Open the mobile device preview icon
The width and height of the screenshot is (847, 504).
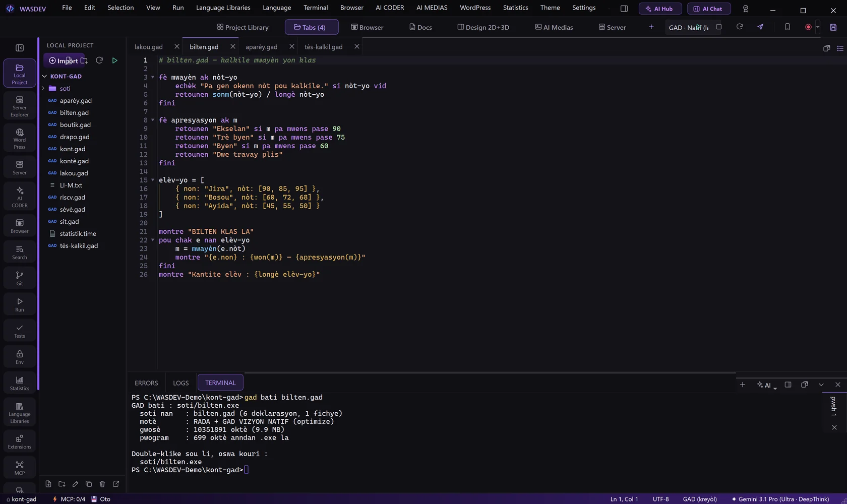pos(787,27)
